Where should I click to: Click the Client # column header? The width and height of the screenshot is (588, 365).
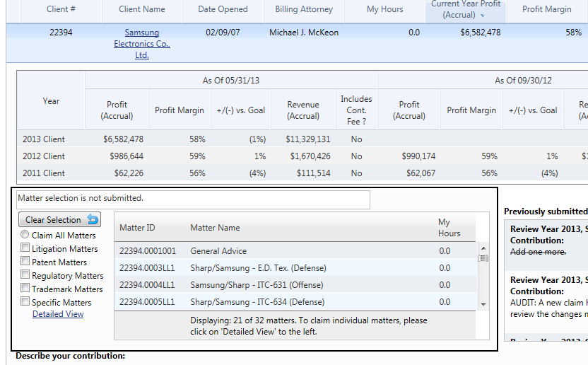point(61,9)
